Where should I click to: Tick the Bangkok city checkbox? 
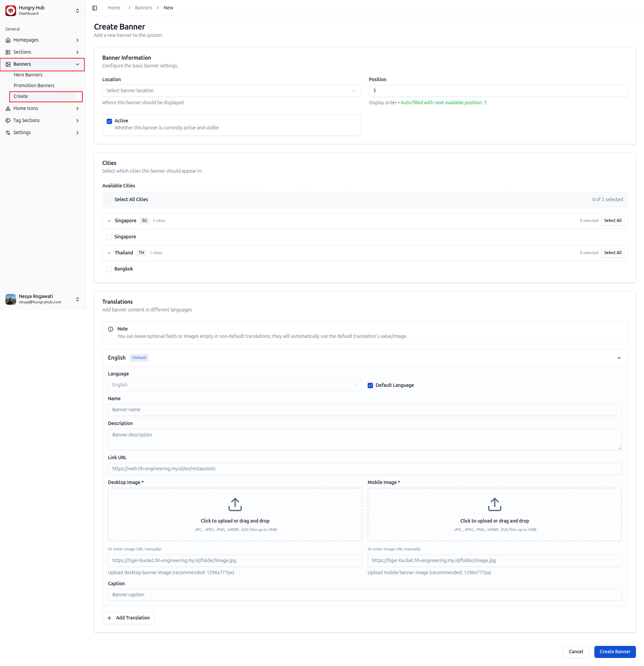pyautogui.click(x=109, y=269)
